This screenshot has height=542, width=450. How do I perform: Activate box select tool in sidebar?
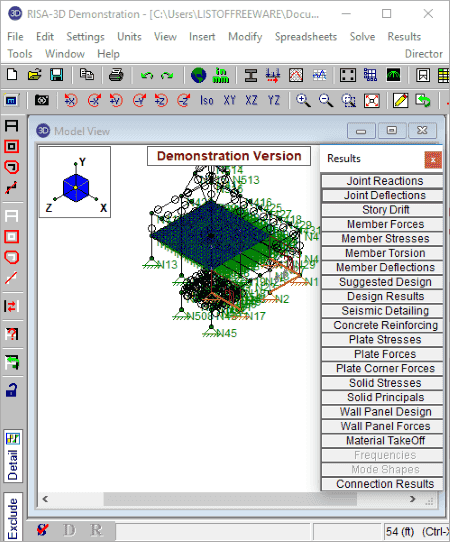coord(11,147)
